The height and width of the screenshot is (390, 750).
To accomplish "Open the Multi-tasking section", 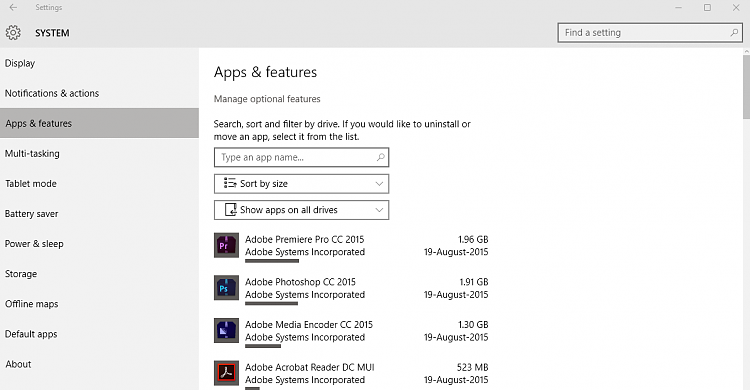I will pyautogui.click(x=99, y=154).
